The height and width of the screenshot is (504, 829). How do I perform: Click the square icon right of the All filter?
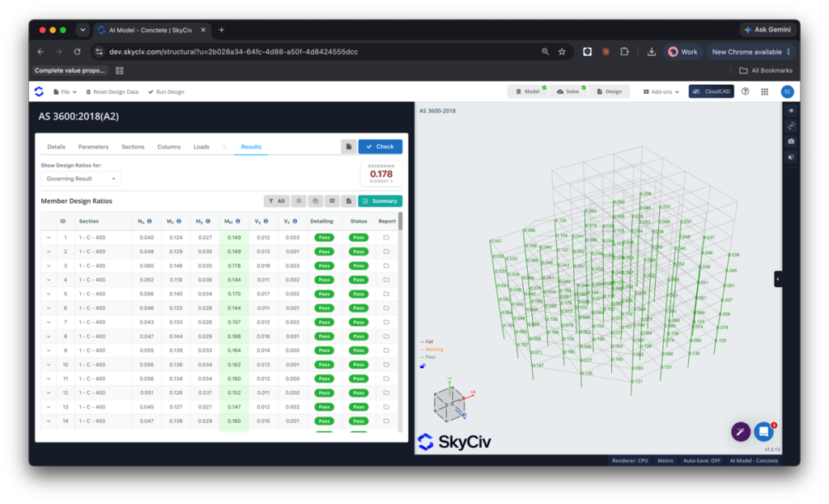(299, 201)
